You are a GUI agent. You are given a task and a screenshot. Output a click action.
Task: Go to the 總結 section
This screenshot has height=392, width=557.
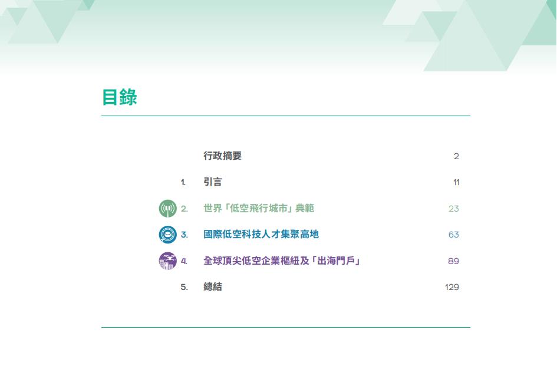213,287
